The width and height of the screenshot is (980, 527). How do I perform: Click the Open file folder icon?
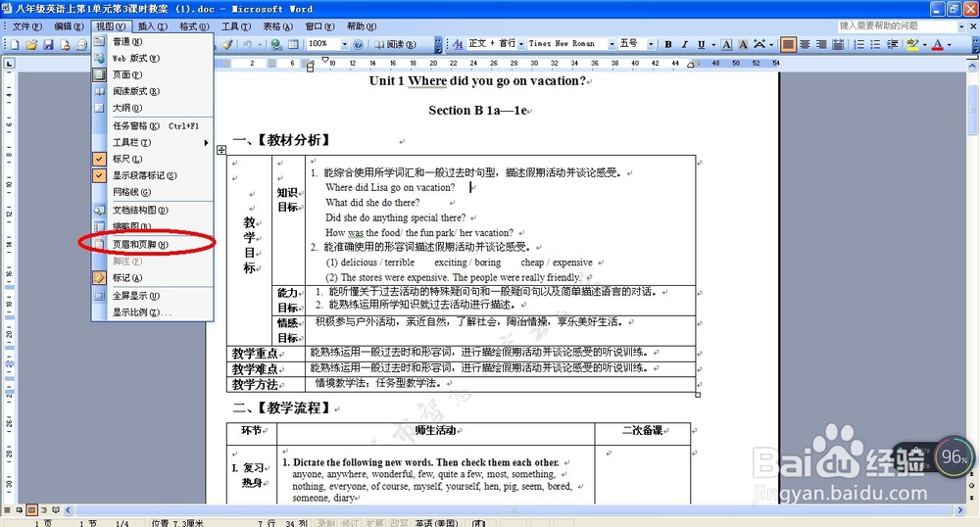click(x=31, y=44)
